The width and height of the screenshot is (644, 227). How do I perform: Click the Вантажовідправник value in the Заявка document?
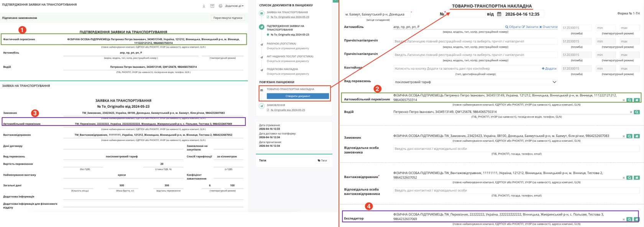pyautogui.click(x=153, y=135)
